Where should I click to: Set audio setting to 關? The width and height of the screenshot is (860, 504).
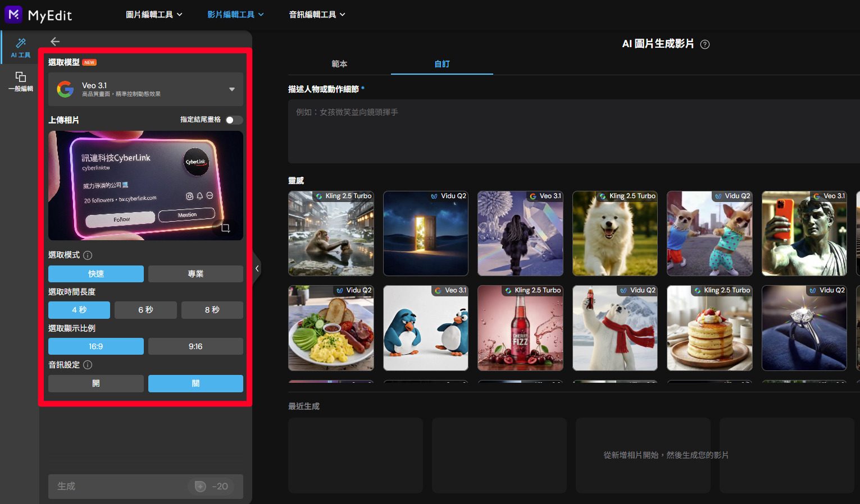click(x=195, y=383)
